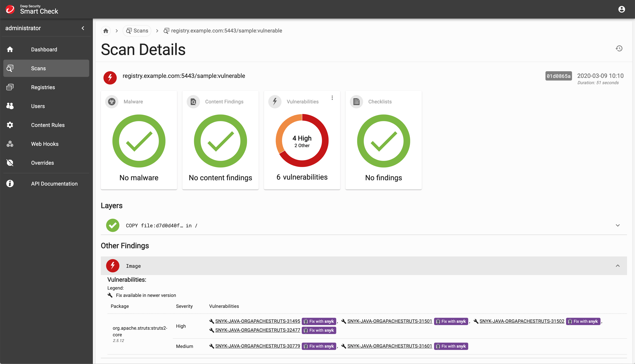The width and height of the screenshot is (635, 364).
Task: Open the Overrides page
Action: click(42, 163)
